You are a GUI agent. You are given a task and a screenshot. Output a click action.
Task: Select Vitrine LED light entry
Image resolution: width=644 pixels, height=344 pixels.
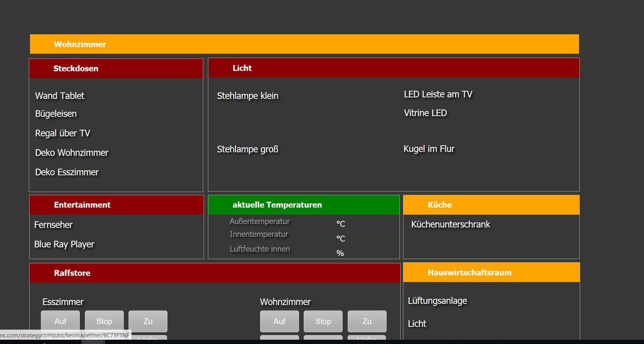(x=425, y=113)
